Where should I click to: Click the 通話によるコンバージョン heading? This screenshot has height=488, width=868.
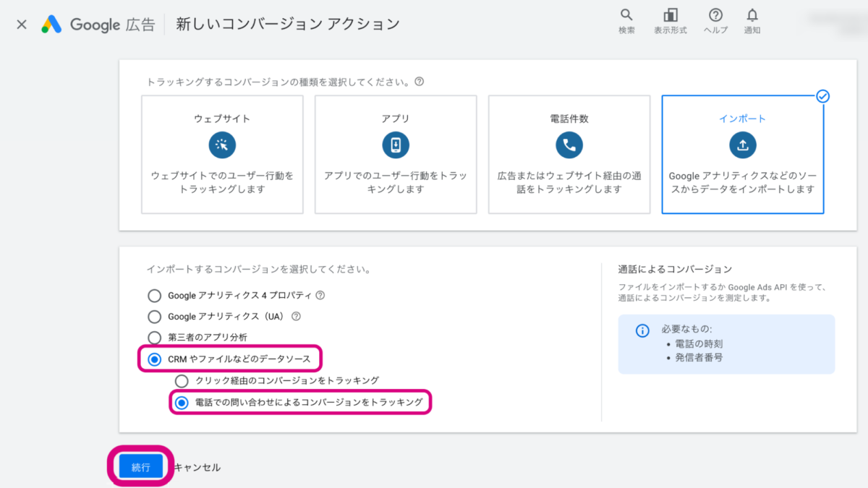click(675, 269)
